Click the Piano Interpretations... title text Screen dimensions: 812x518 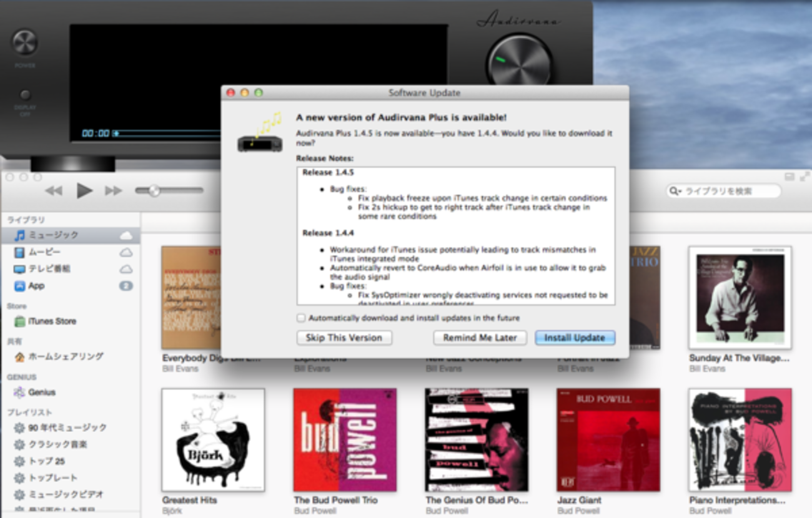click(737, 501)
